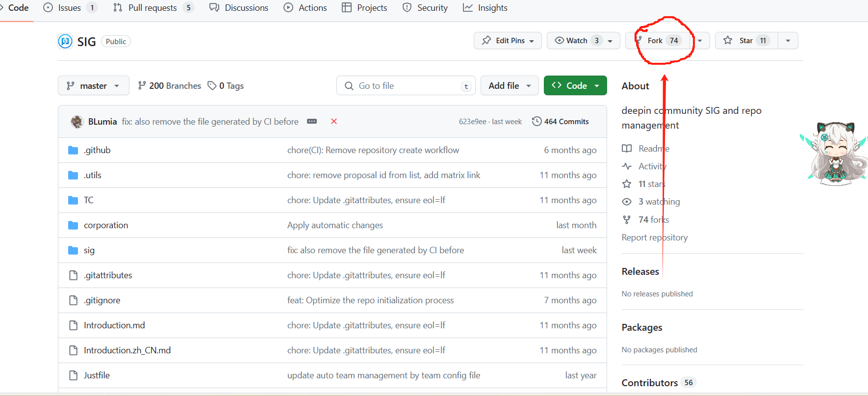Viewport: 868px width, 396px height.
Task: View the 200 Branches link
Action: coord(169,86)
